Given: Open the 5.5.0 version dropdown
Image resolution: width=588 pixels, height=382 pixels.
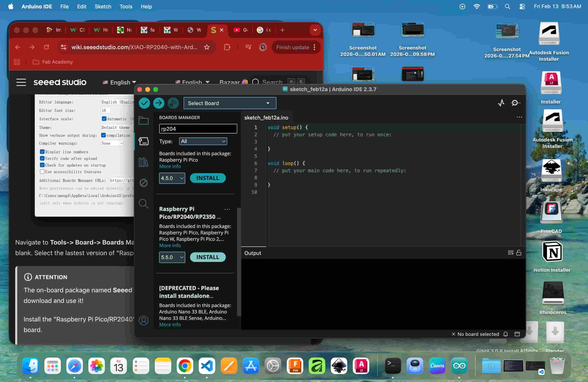Looking at the screenshot, I should pyautogui.click(x=172, y=257).
